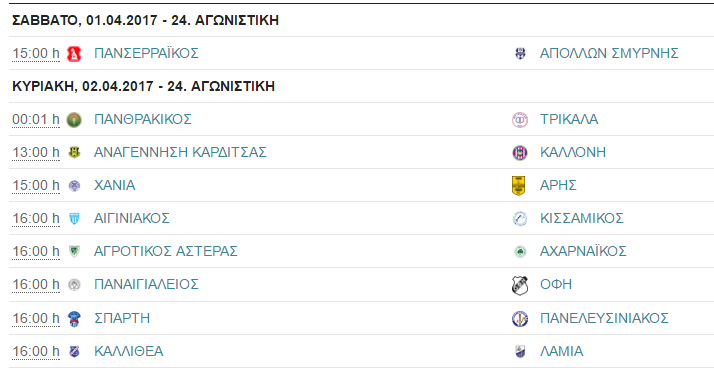The width and height of the screenshot is (714, 375).
Task: Click the ΠΑΝΣΕΡΡΑΪΚΟΣ red club crest
Action: [74, 54]
